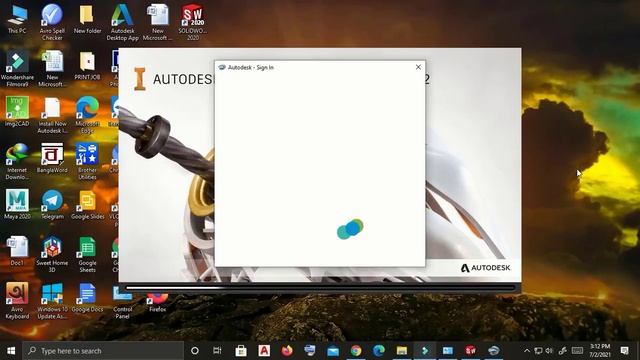Select the Brother Utilities desktop icon
Image resolution: width=640 pixels, height=360 pixels.
pyautogui.click(x=87, y=162)
